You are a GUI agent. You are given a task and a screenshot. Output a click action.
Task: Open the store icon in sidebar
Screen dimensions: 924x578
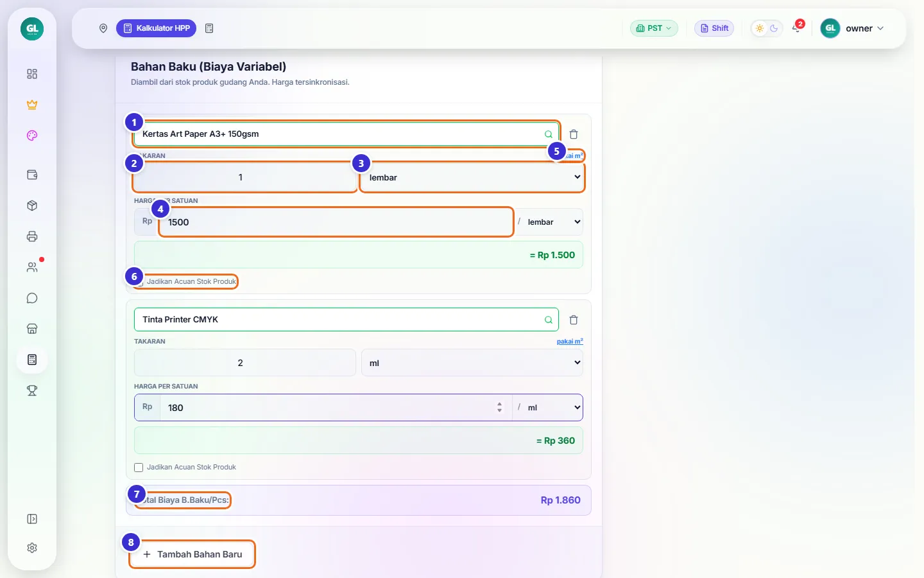[32, 329]
